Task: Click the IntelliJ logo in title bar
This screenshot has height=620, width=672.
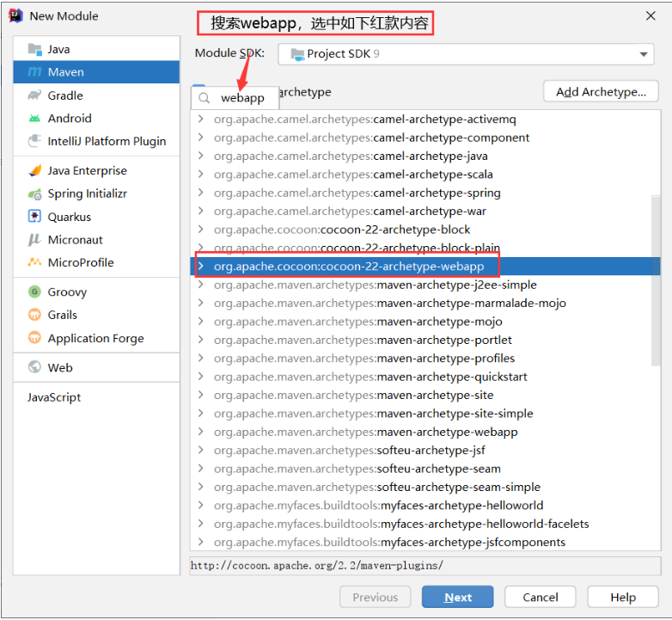Action: 15,15
